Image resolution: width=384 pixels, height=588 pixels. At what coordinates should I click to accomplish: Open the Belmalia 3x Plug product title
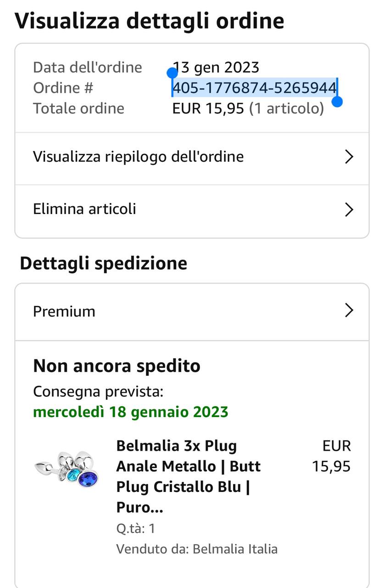(x=188, y=477)
